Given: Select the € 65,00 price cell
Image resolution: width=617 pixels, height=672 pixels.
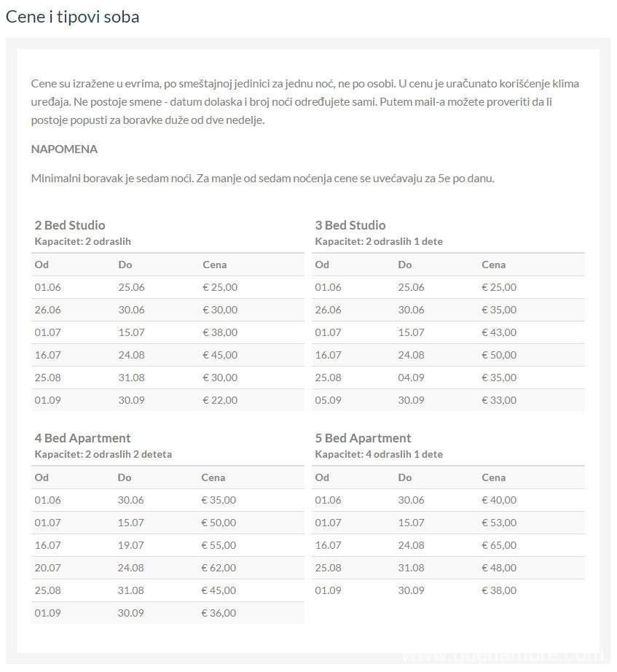Looking at the screenshot, I should click(x=499, y=545).
